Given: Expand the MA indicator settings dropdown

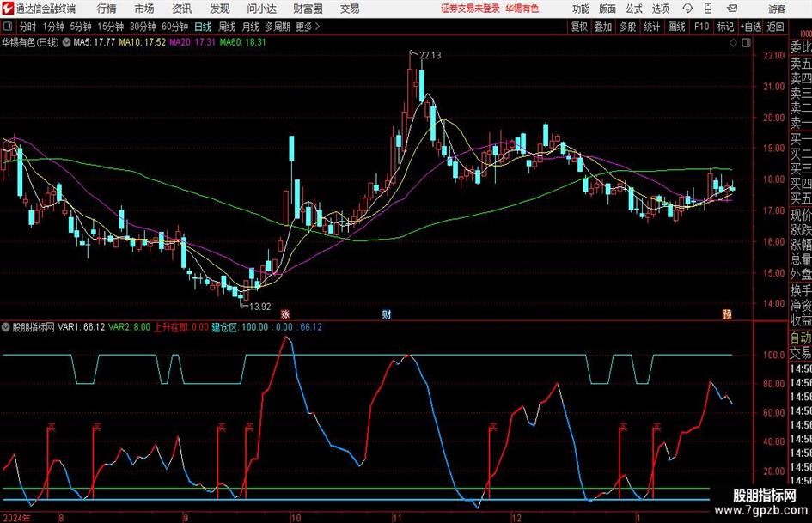Looking at the screenshot, I should (67, 42).
